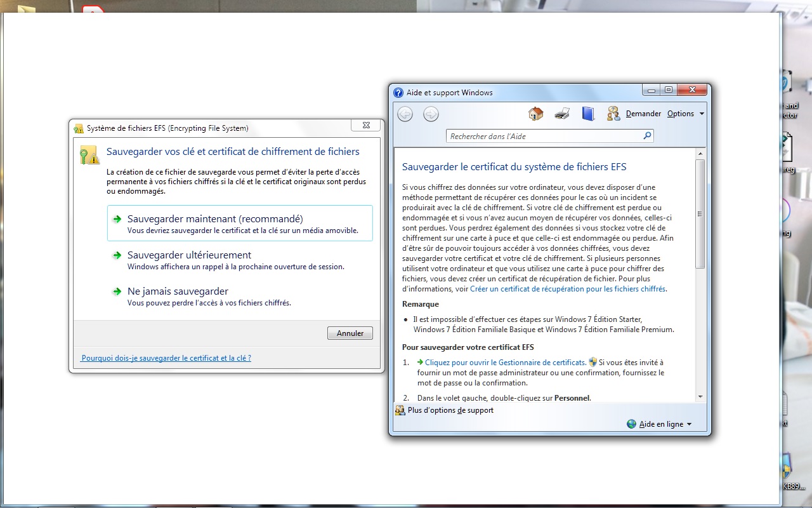This screenshot has width=812, height=508.
Task: Click 'Cliquez pour ouvrir le Gestionnaire de certificats'
Action: (x=506, y=363)
